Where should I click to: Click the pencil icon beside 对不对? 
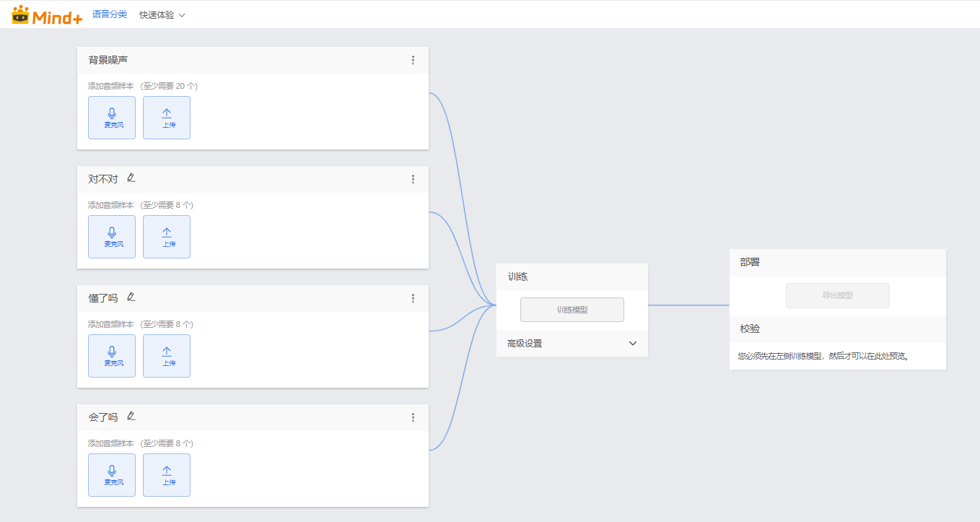coord(131,178)
